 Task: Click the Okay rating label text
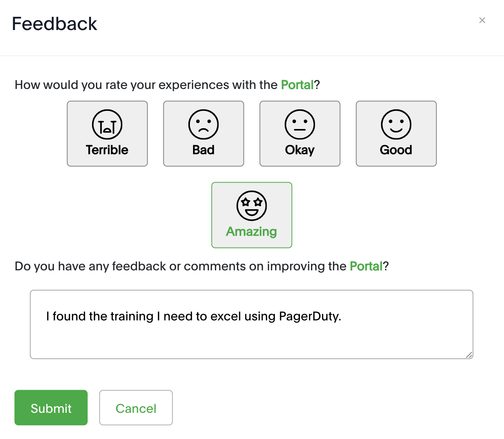(300, 150)
